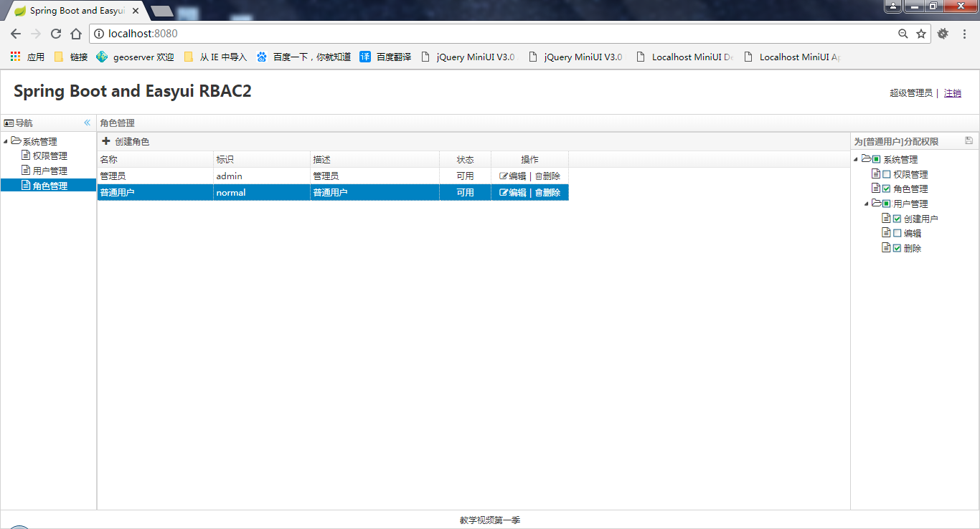
Task: Collapse the 用户管理 node in the permissions tree
Action: (867, 204)
